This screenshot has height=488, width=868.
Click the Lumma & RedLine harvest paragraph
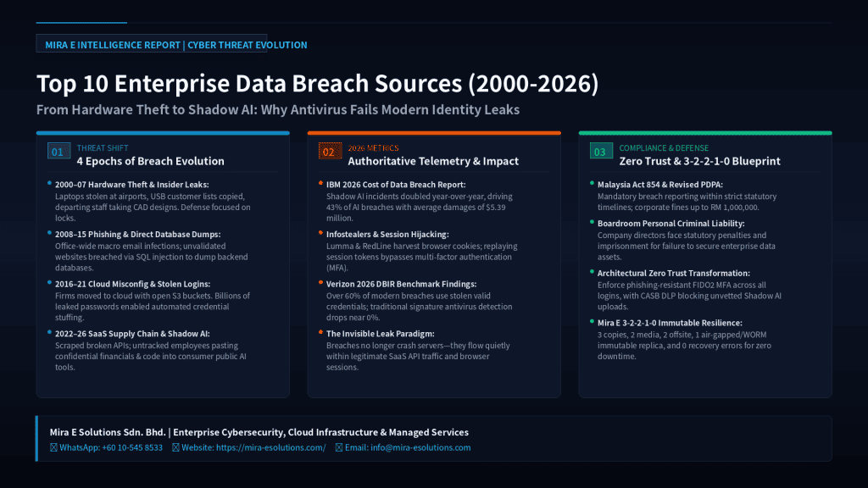(422, 257)
